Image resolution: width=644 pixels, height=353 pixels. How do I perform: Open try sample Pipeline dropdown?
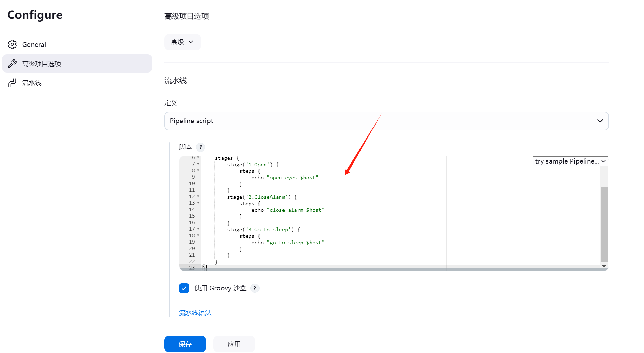(570, 161)
